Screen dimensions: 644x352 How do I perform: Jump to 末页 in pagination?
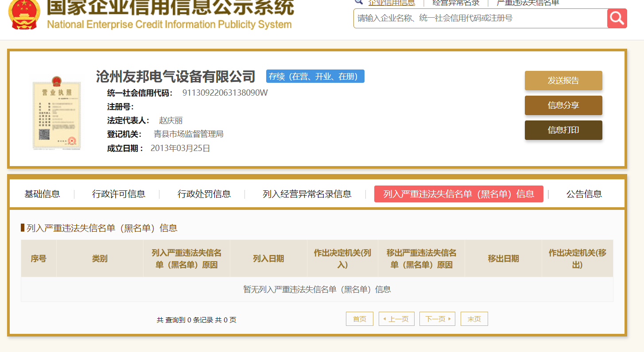click(474, 319)
